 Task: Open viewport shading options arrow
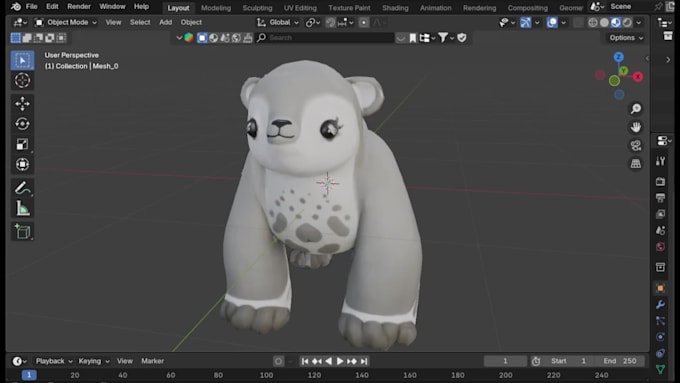639,22
